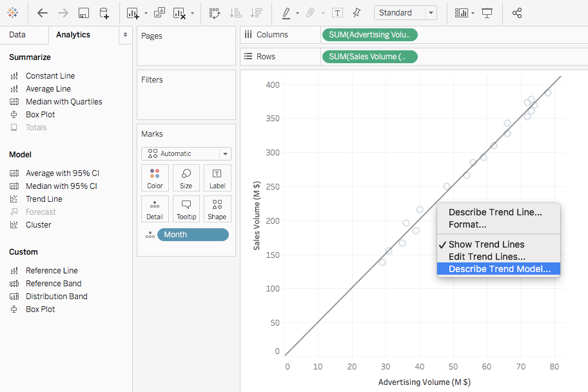Click the pin Fix axes icon
The width and height of the screenshot is (588, 392).
point(357,13)
